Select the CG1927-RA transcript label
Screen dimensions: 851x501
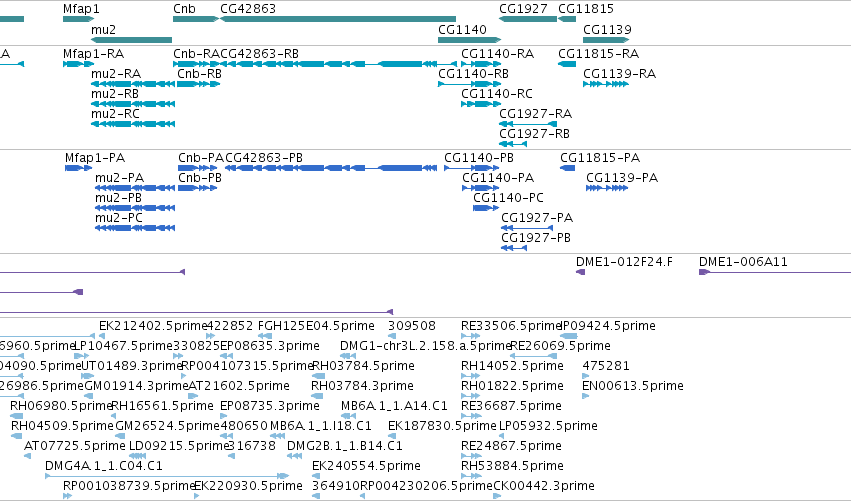536,114
